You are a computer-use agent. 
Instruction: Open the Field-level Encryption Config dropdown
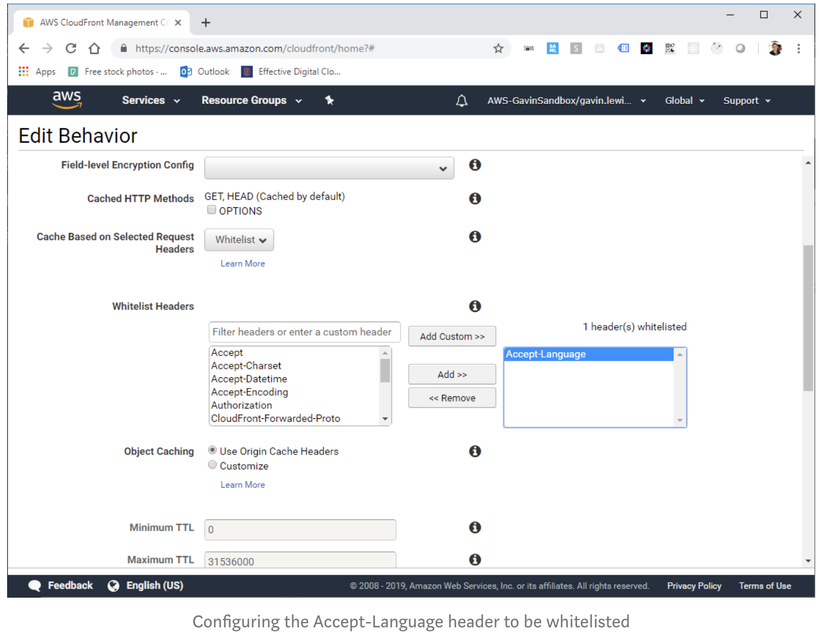[329, 168]
